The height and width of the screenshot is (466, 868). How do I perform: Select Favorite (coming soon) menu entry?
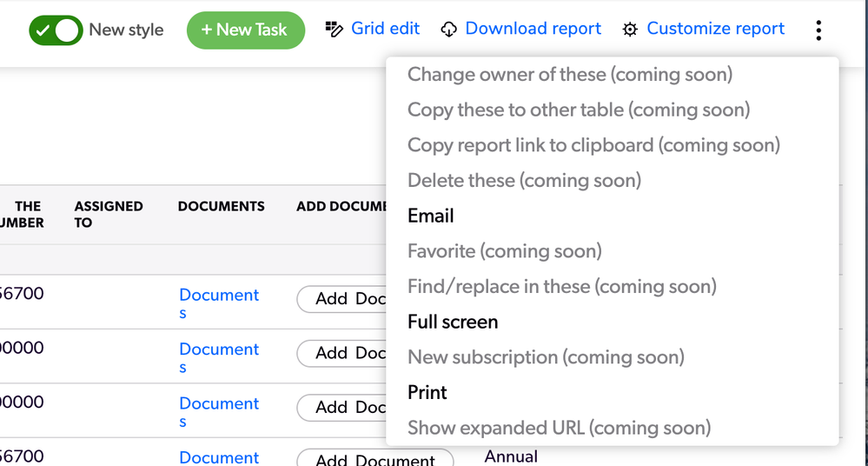[504, 251]
